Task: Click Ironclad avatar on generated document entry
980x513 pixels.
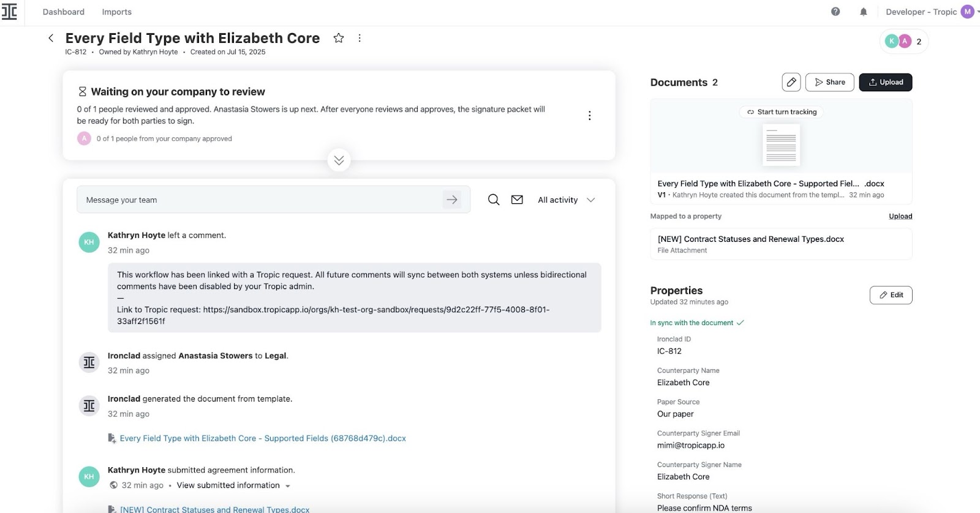Action: tap(89, 406)
